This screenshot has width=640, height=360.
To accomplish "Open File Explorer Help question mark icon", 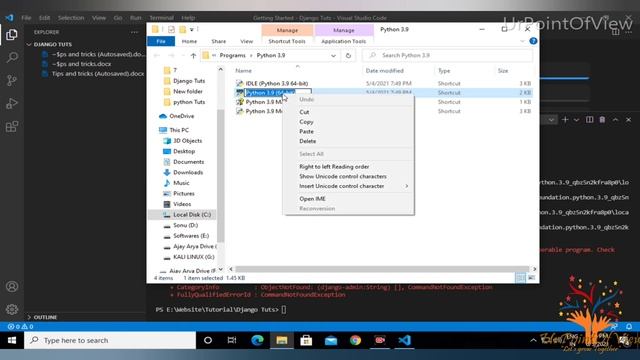I will point(533,41).
